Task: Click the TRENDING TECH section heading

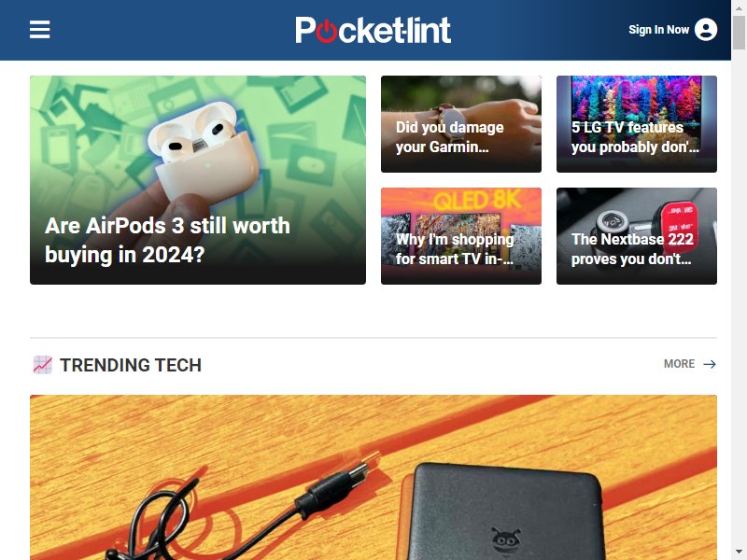Action: coord(131,365)
